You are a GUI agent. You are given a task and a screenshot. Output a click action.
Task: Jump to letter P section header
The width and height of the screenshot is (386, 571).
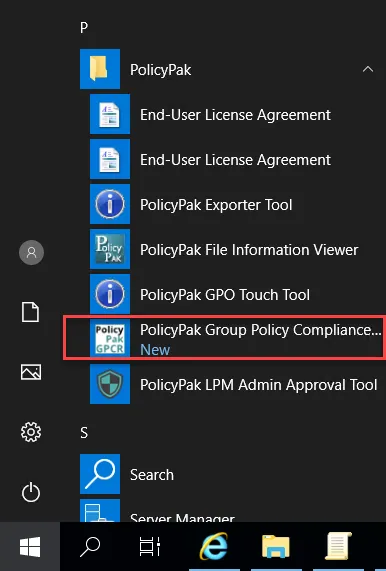[84, 27]
